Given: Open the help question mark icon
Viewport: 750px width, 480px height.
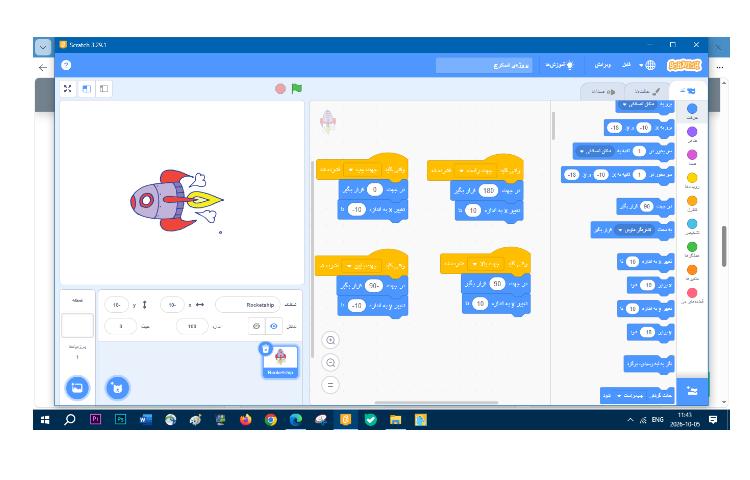Looking at the screenshot, I should point(66,65).
